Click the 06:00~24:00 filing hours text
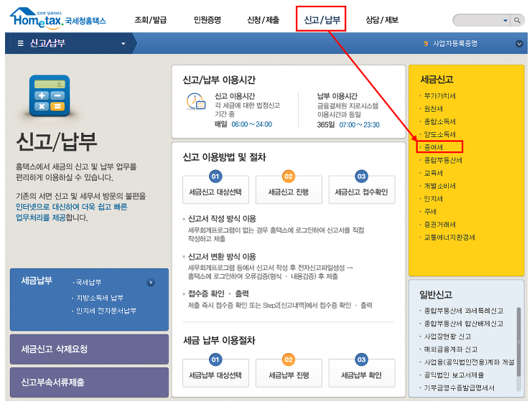This screenshot has height=404, width=532. [252, 124]
